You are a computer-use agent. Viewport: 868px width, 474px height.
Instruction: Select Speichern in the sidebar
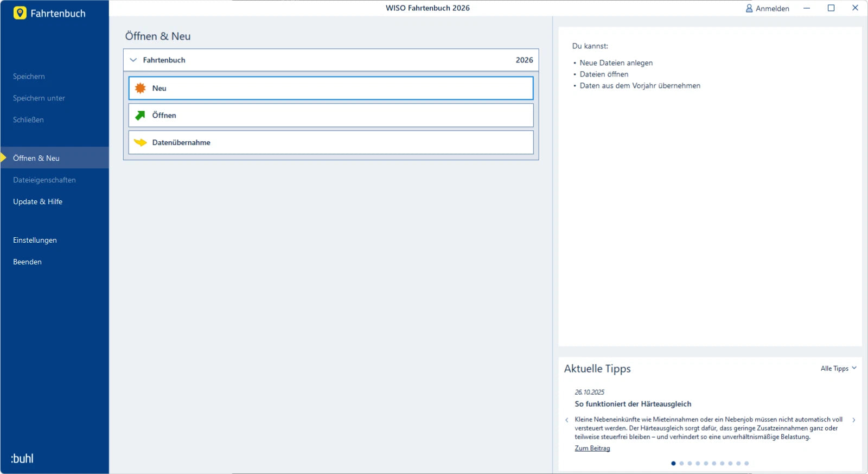click(x=29, y=77)
